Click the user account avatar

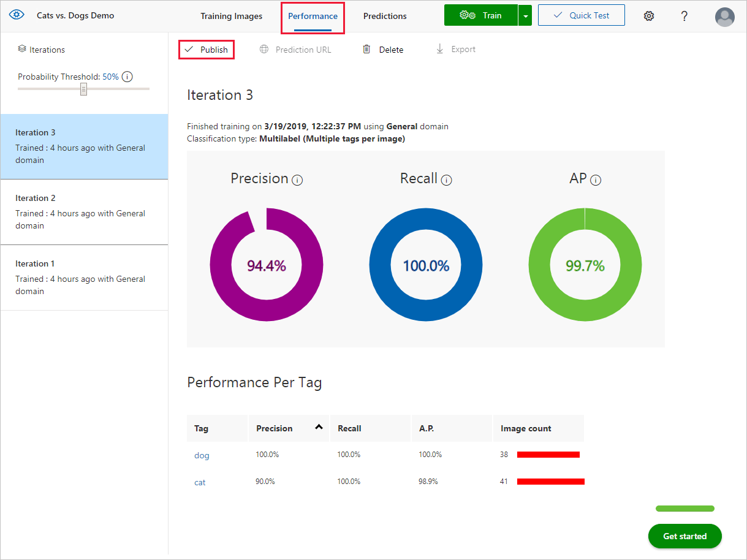(724, 17)
